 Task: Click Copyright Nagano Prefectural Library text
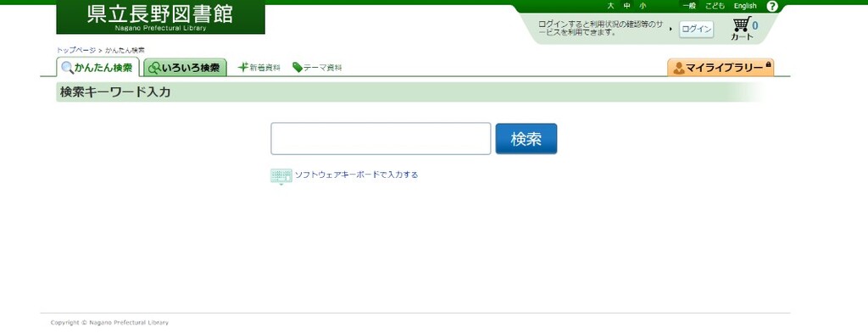pyautogui.click(x=109, y=323)
